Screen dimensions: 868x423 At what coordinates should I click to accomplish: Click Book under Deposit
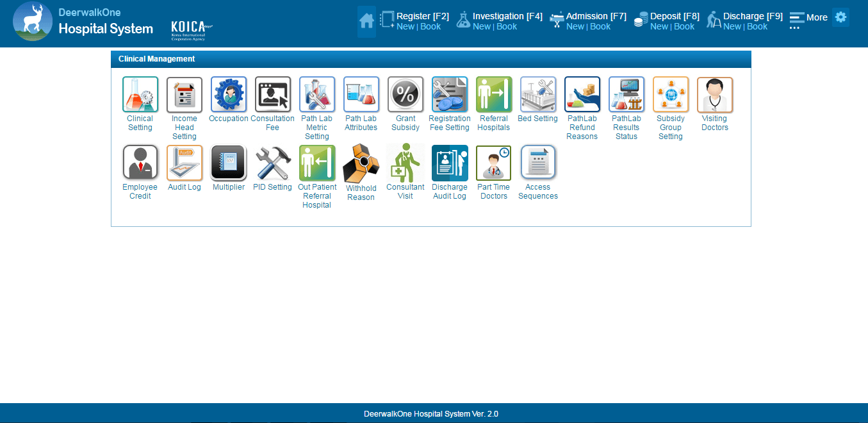point(684,27)
